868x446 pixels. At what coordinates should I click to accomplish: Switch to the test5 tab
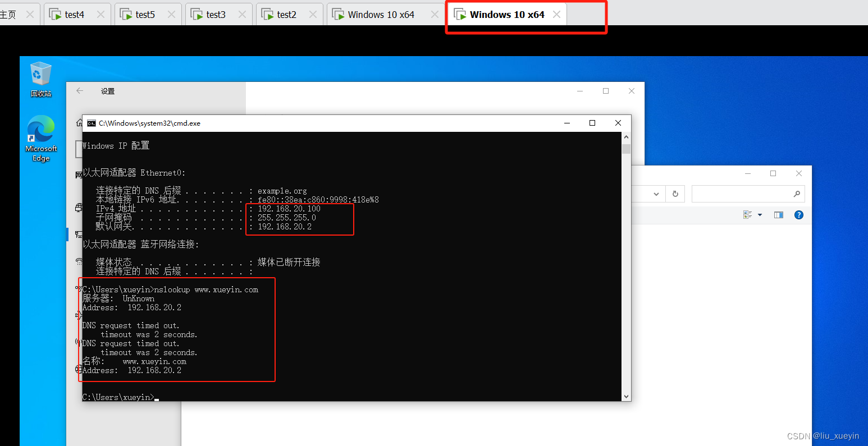click(x=145, y=13)
